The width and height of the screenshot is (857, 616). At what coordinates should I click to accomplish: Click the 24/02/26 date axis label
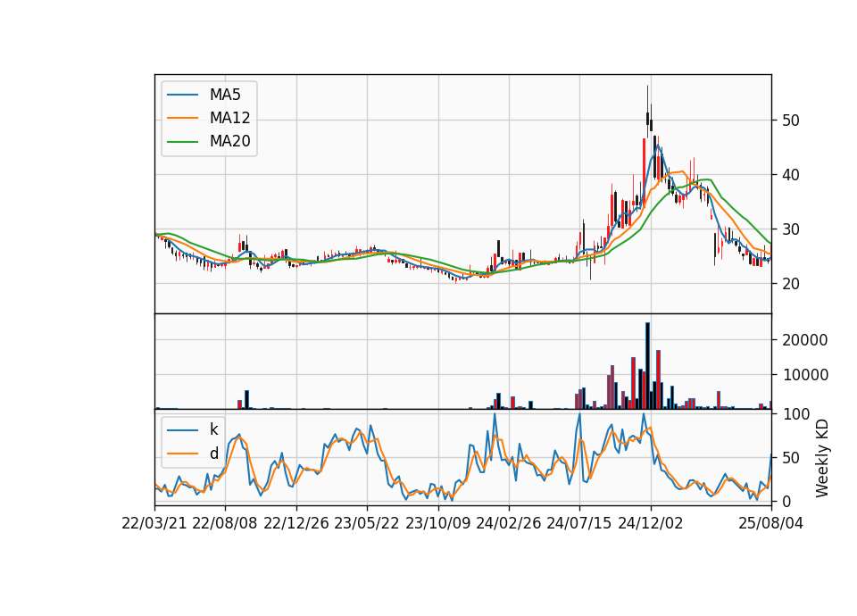point(508,523)
